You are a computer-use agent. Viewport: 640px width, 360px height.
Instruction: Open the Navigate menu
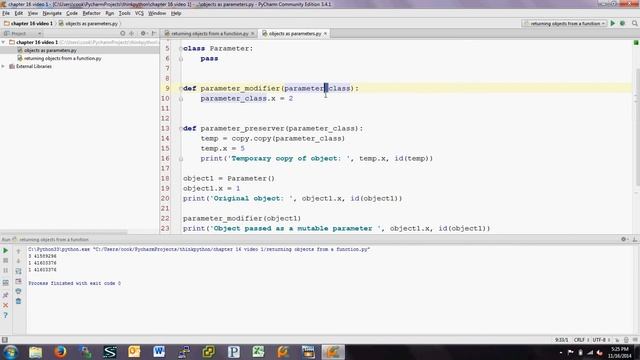point(52,13)
